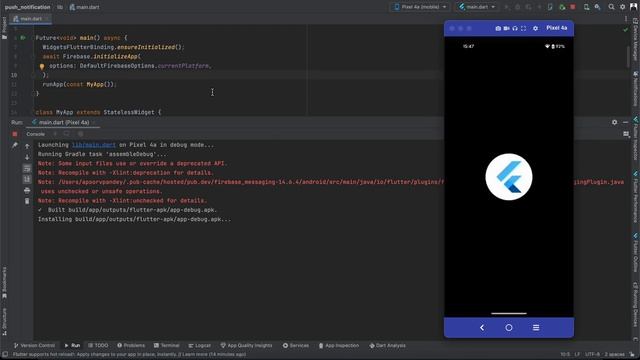Screen dimensions: 640x360
Task: Open App Inspection tool window
Action: pyautogui.click(x=339, y=345)
